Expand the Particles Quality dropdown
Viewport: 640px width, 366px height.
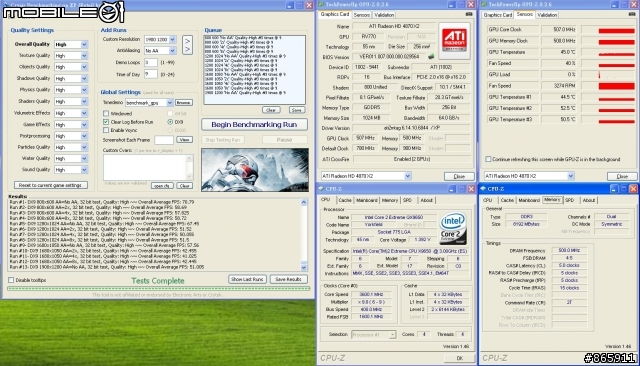[x=84, y=147]
